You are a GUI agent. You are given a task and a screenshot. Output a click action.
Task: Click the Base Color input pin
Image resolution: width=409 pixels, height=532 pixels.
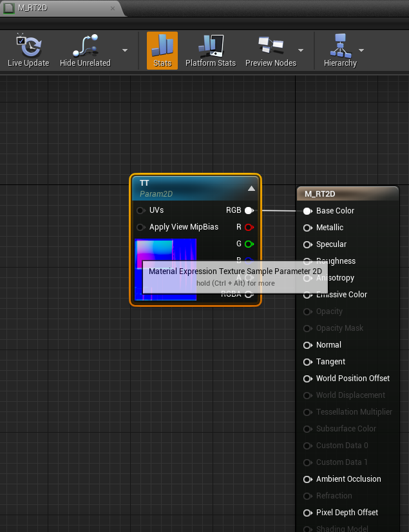(x=308, y=211)
